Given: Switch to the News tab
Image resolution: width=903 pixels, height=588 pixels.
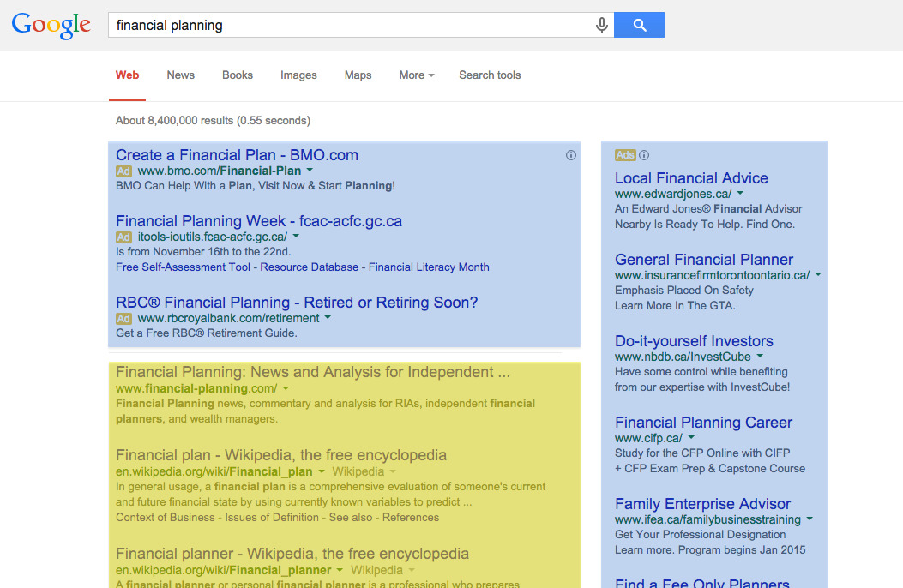Looking at the screenshot, I should click(181, 75).
